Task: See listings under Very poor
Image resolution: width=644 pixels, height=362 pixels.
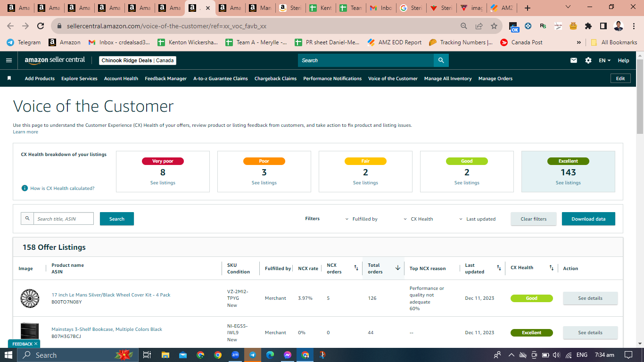Action: [163, 182]
